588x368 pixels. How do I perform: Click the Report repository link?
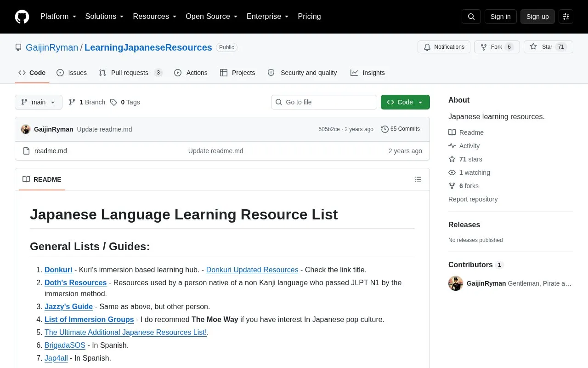coord(473,199)
